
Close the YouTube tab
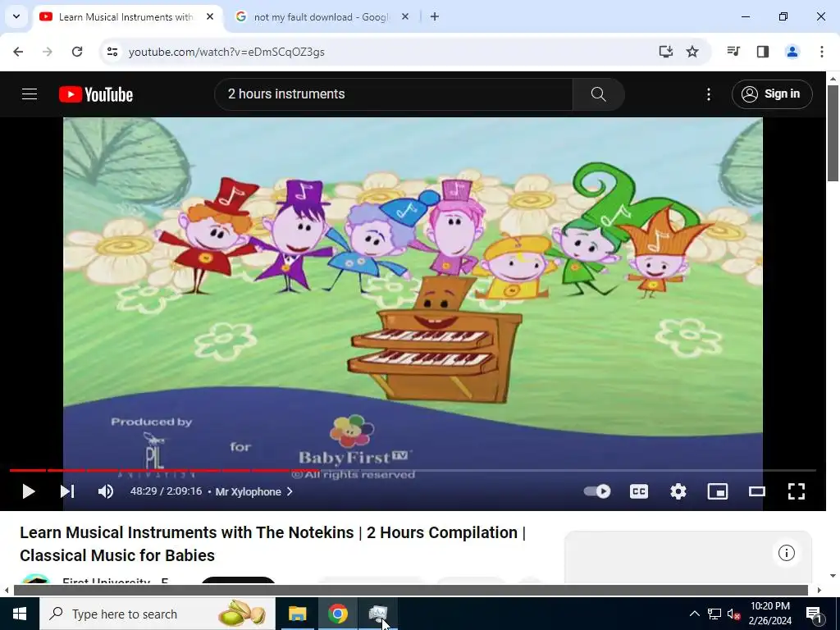tap(210, 17)
